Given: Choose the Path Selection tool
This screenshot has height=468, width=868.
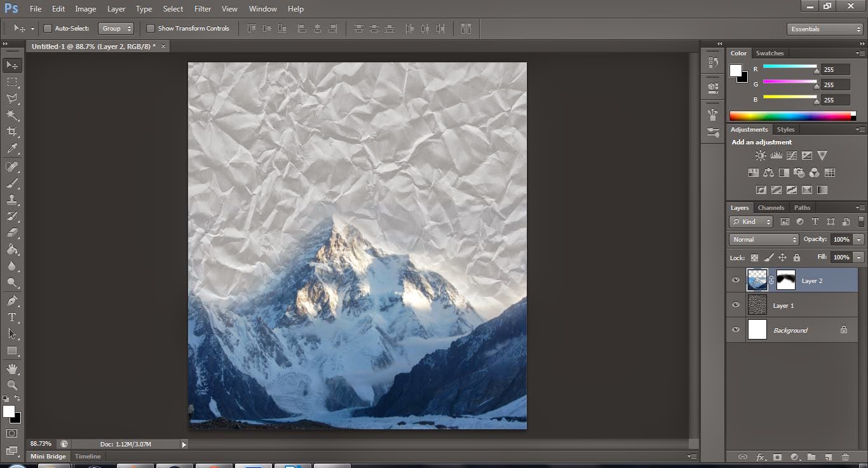Looking at the screenshot, I should 12,333.
